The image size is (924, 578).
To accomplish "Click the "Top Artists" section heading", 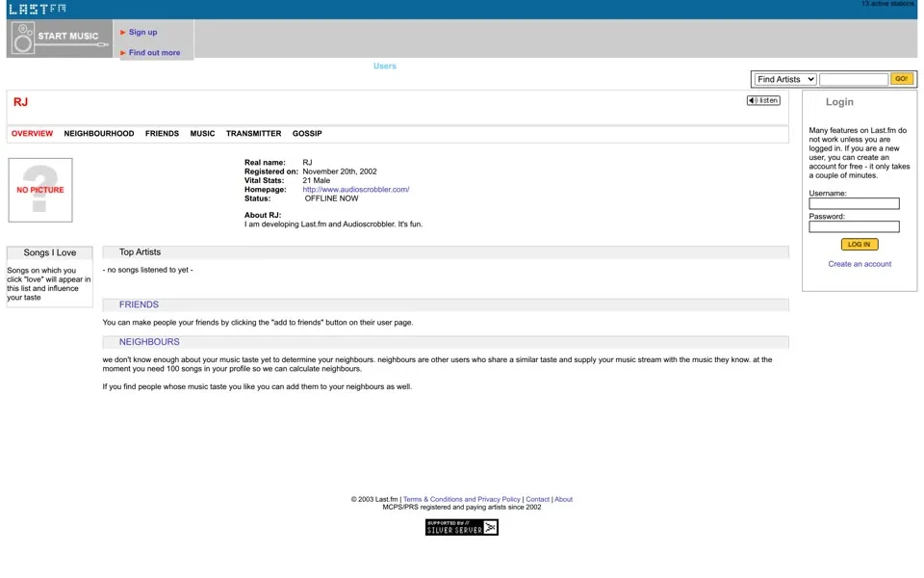I will (x=140, y=251).
